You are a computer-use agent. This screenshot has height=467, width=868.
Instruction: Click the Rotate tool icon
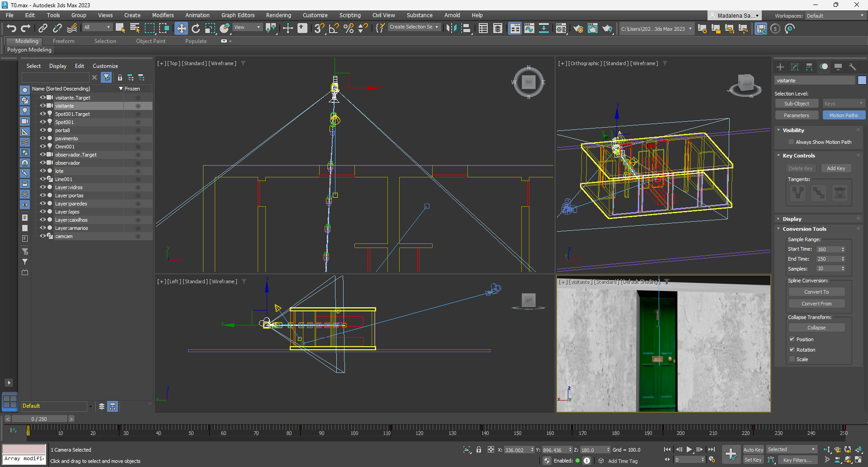(195, 29)
